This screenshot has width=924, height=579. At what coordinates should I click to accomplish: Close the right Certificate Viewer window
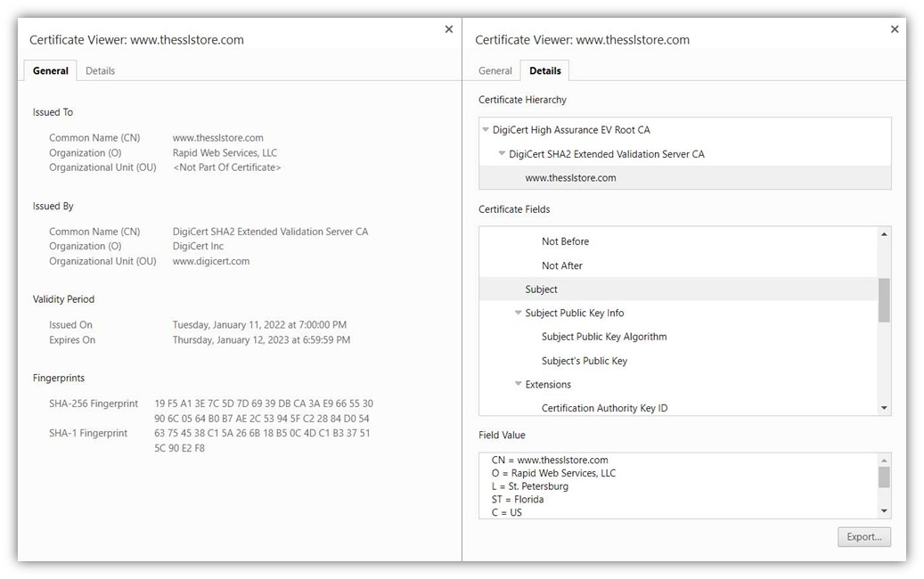pos(895,29)
